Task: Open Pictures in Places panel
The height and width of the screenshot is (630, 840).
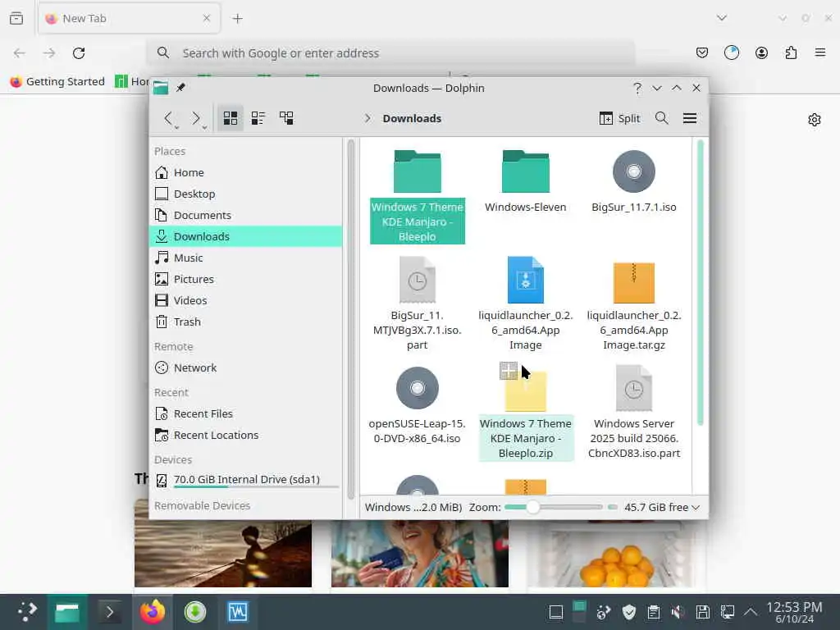Action: [246, 279]
